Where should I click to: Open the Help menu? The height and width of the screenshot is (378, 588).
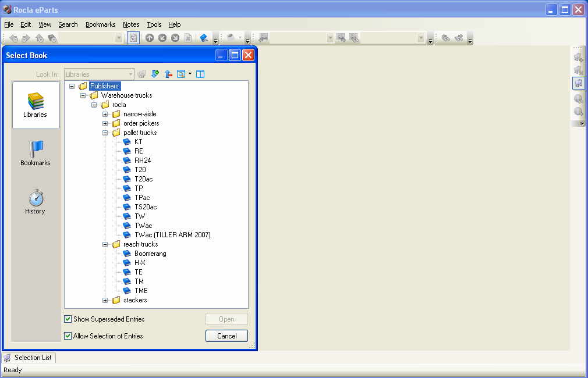tap(175, 24)
